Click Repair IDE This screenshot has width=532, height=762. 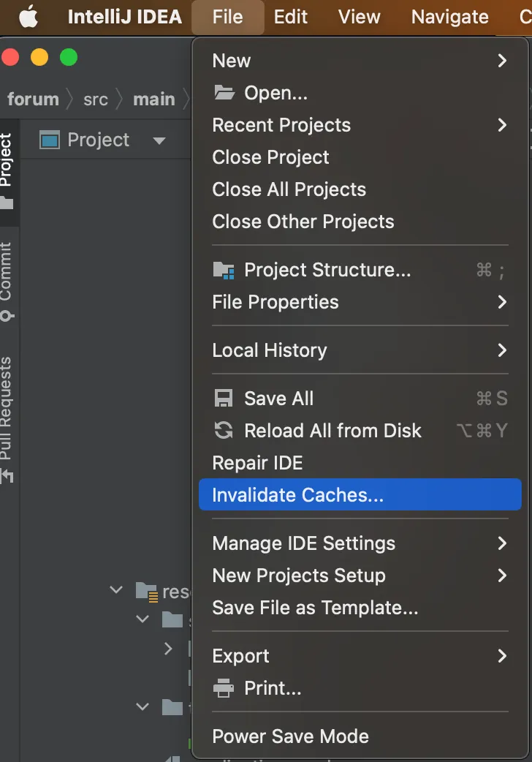point(257,463)
